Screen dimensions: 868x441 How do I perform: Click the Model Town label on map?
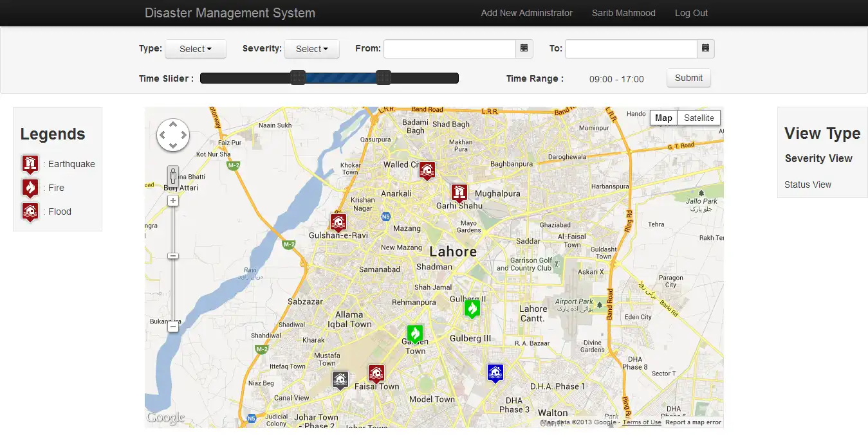(432, 399)
